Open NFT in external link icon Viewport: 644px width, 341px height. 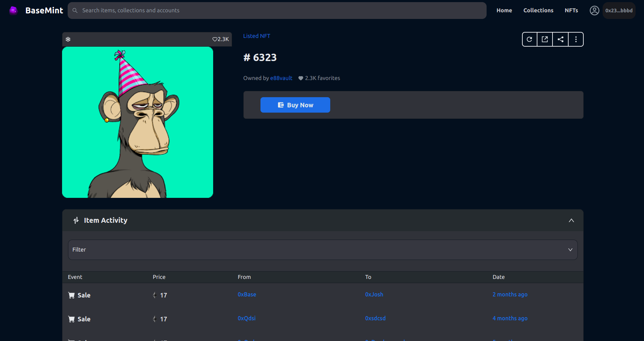tap(545, 39)
